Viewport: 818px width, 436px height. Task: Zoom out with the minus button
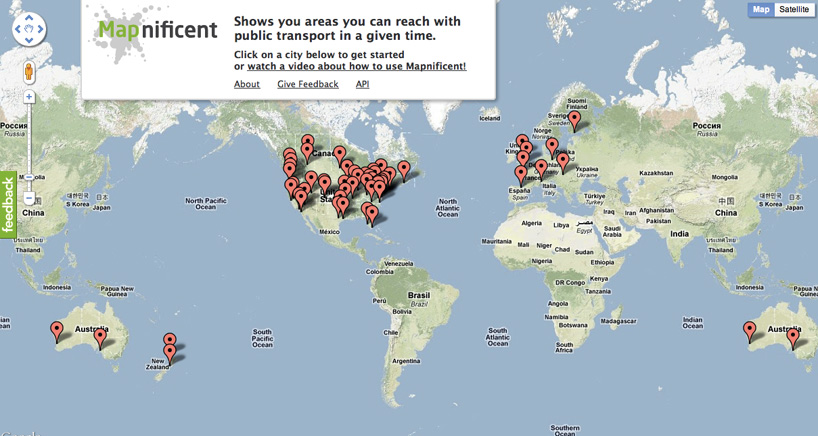[x=29, y=198]
